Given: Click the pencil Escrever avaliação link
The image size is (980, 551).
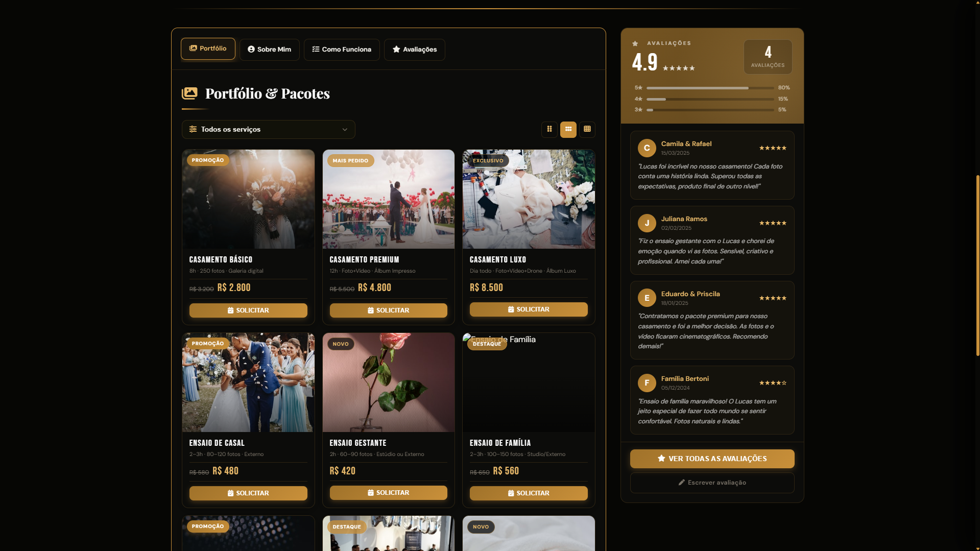Looking at the screenshot, I should click(x=712, y=483).
